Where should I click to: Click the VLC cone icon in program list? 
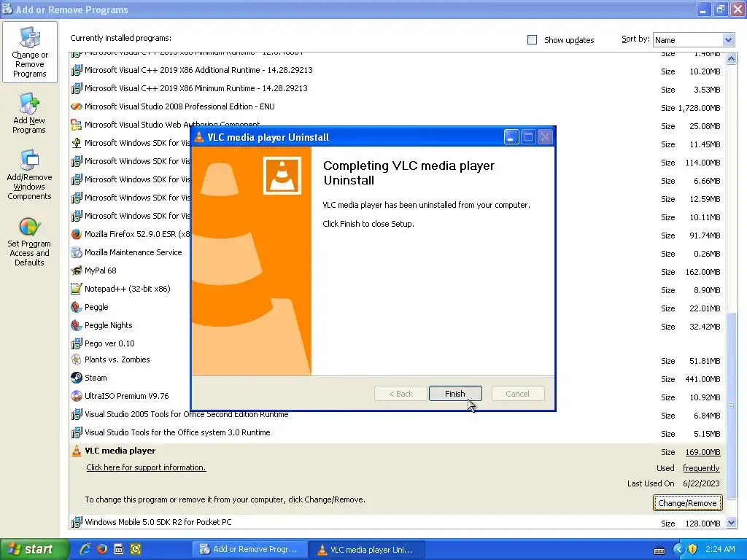pyautogui.click(x=76, y=451)
